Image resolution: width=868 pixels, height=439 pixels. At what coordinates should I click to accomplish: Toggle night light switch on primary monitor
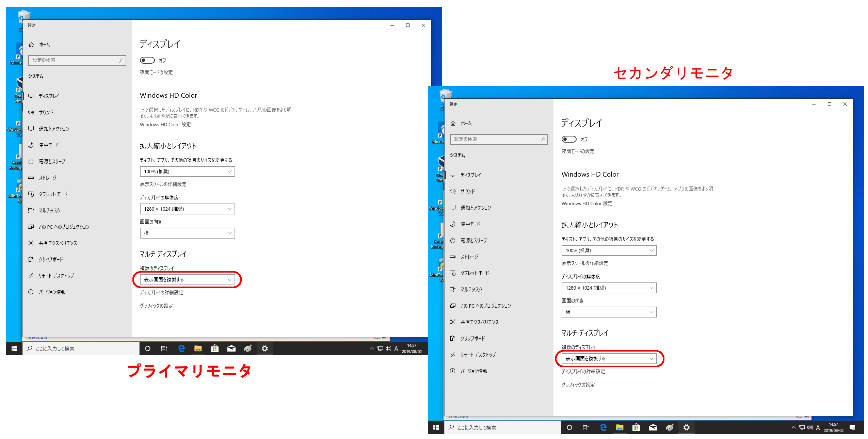click(x=147, y=60)
